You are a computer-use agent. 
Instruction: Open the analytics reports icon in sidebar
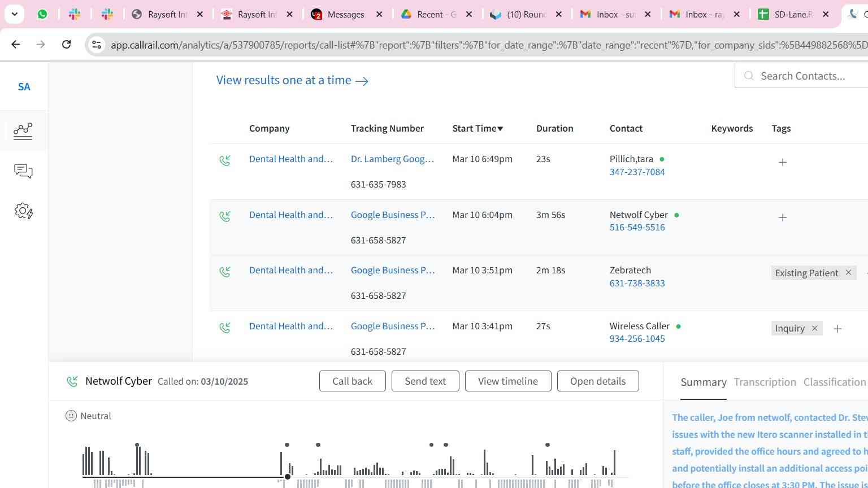(x=23, y=131)
